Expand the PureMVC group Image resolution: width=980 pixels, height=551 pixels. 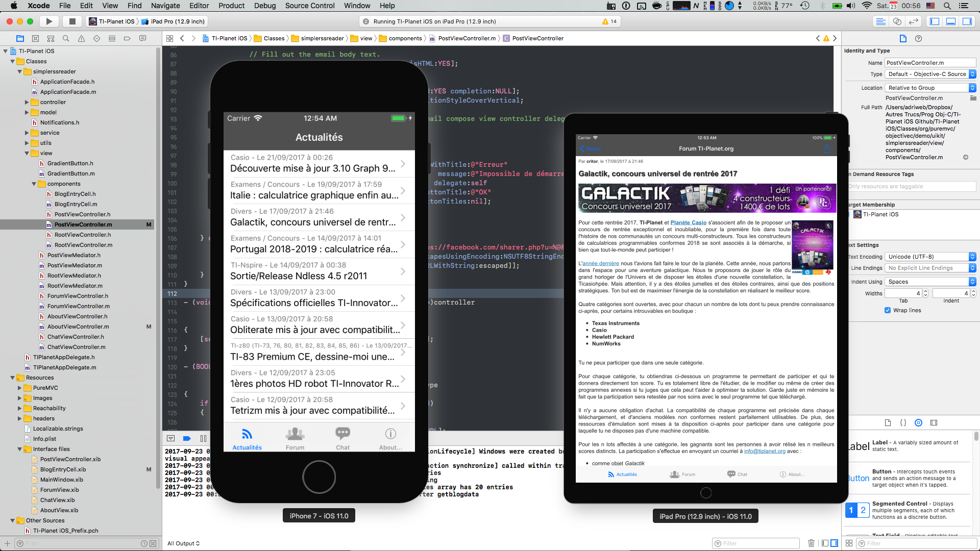[20, 388]
